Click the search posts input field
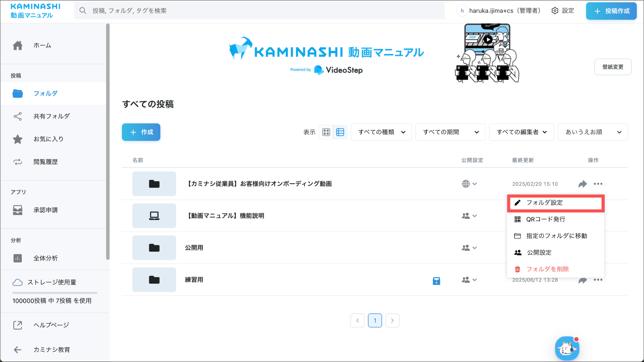 pos(259,11)
